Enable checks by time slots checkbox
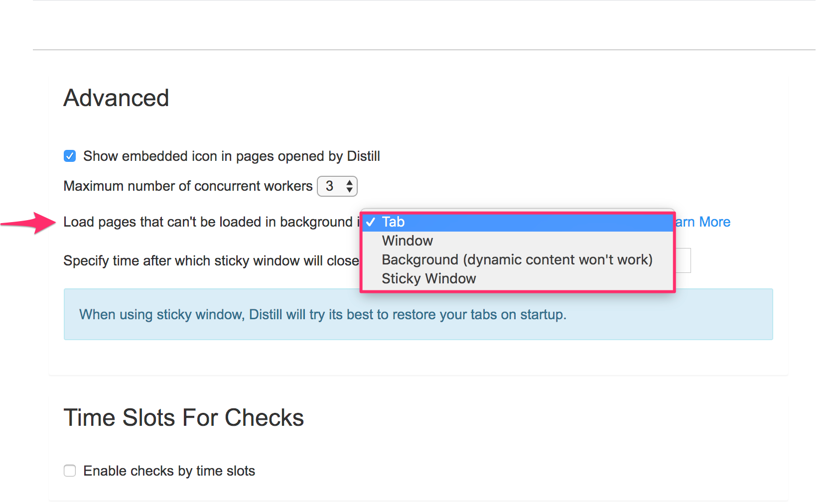Image resolution: width=836 pixels, height=504 pixels. (70, 471)
